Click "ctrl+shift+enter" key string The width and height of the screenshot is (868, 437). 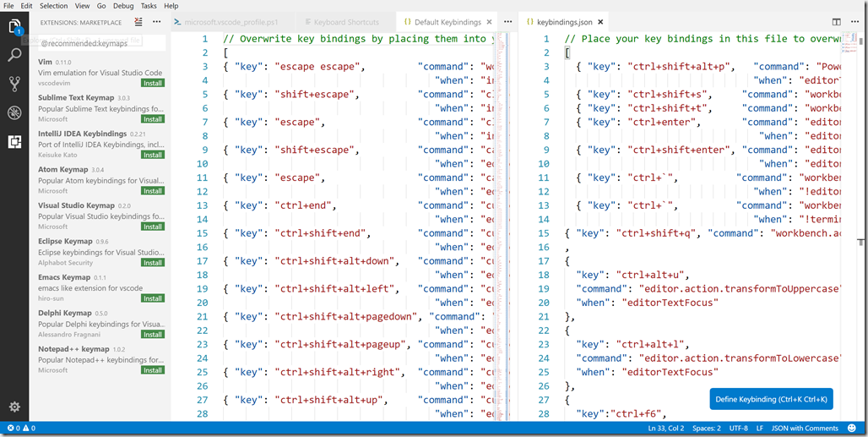[680, 150]
